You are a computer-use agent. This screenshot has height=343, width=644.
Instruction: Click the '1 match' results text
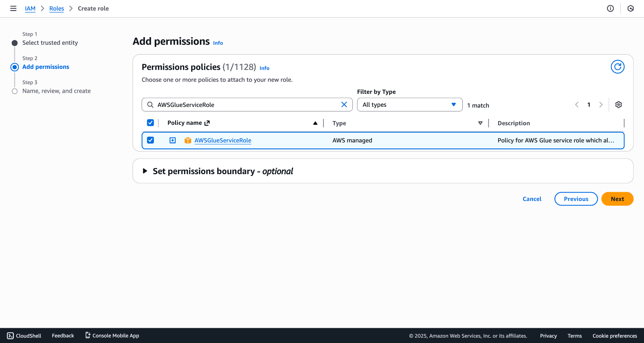478,106
